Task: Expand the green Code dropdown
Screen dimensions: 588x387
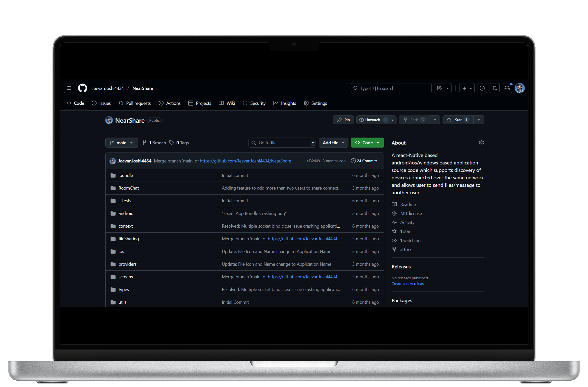Action: [367, 143]
